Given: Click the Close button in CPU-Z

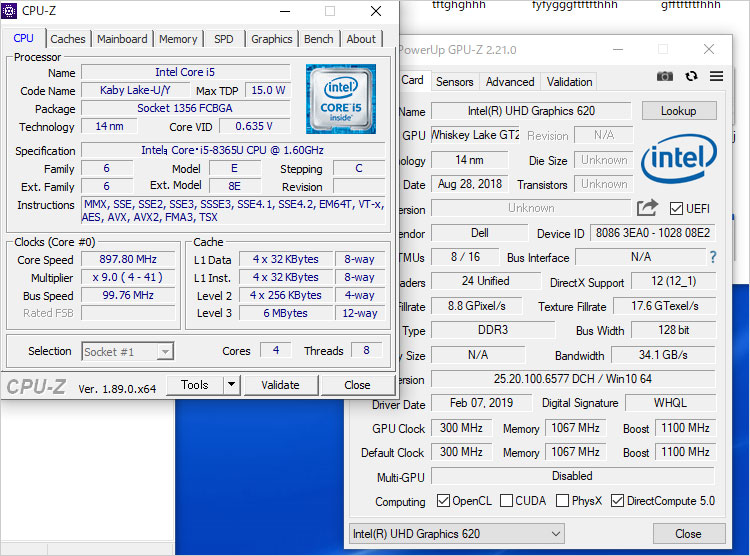Looking at the screenshot, I should [x=357, y=385].
